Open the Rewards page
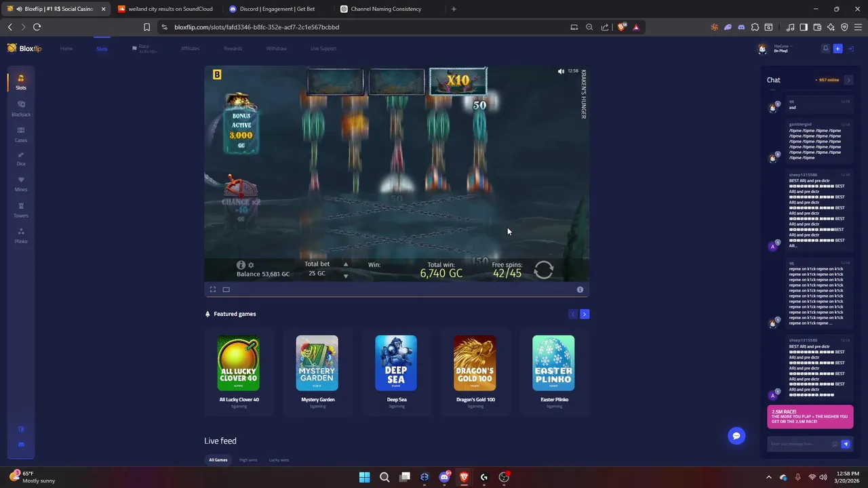Image resolution: width=868 pixels, height=488 pixels. (233, 49)
